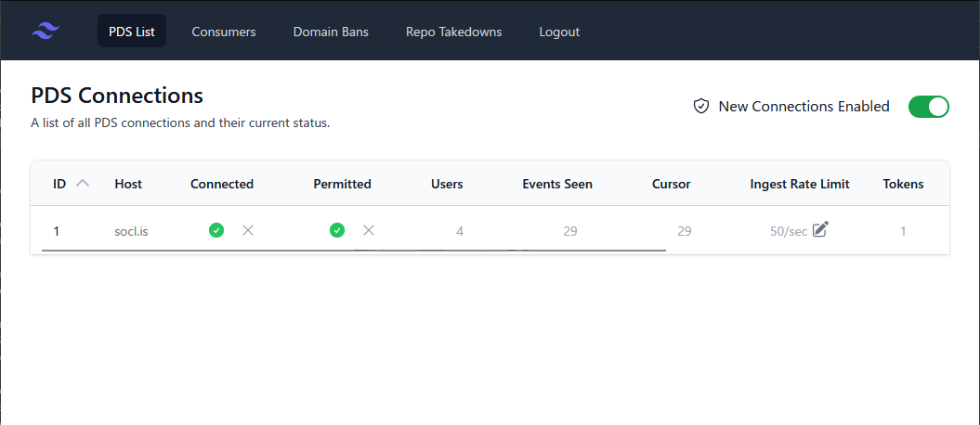Click shield icon beside New Connections Enabled
The image size is (980, 425).
tap(701, 107)
